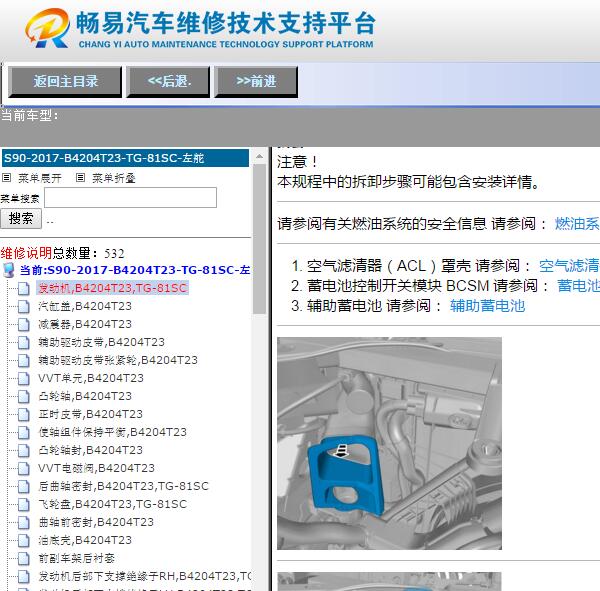Select 辅助驱动皮带张紧轮,B4204T23 tree entry
600x591 pixels.
[118, 360]
